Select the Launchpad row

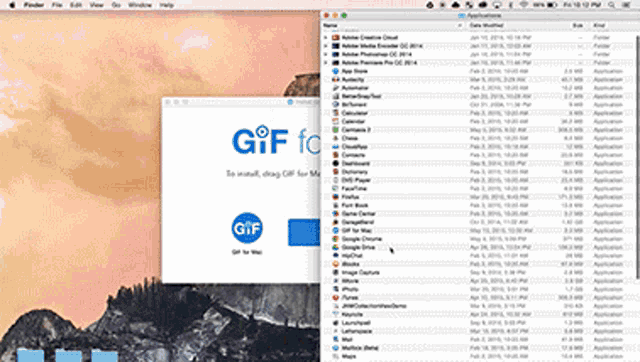click(480, 323)
